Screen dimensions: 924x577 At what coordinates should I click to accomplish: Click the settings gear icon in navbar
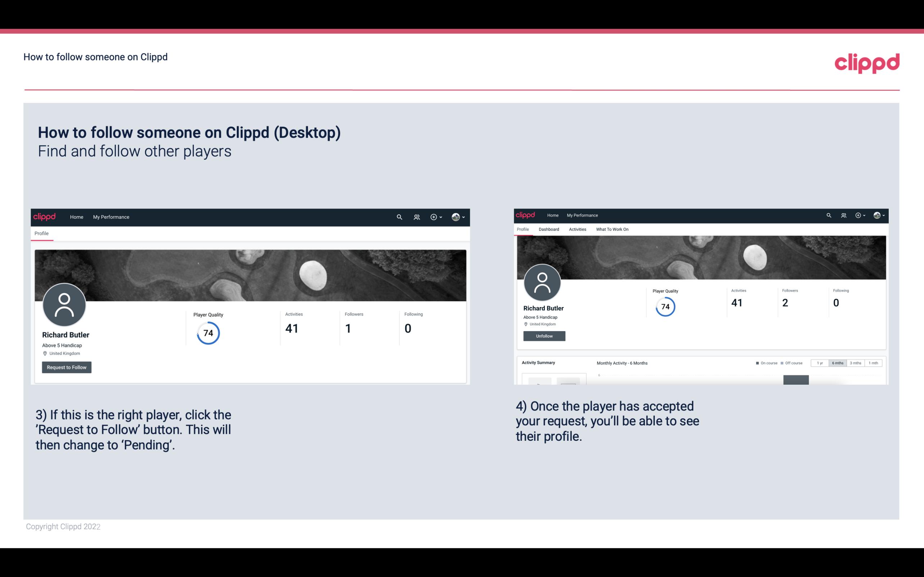[434, 217]
